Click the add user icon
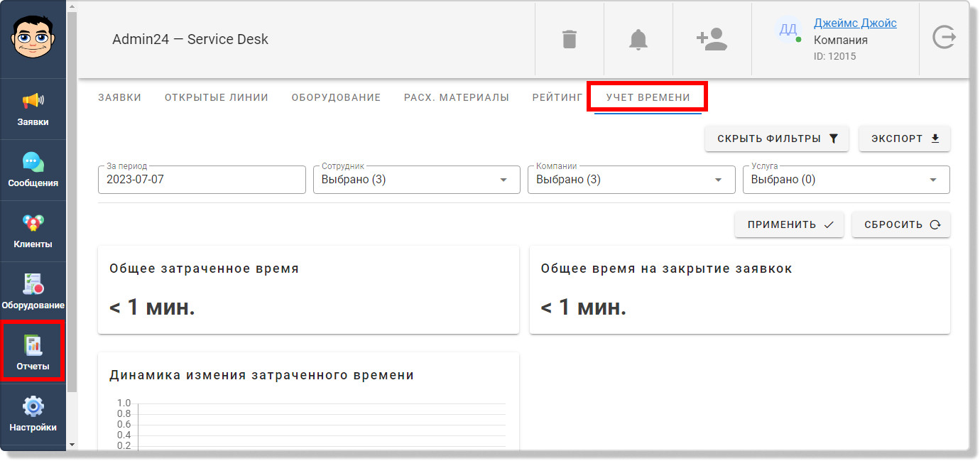The width and height of the screenshot is (980, 461). (x=712, y=39)
